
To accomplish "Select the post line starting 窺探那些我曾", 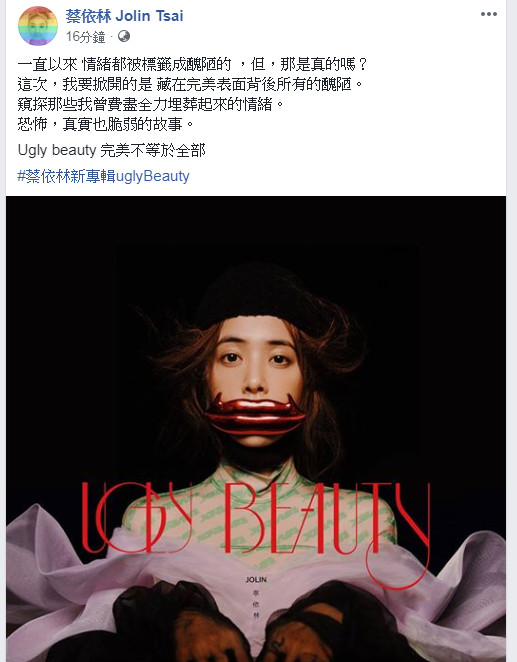I will click(151, 104).
